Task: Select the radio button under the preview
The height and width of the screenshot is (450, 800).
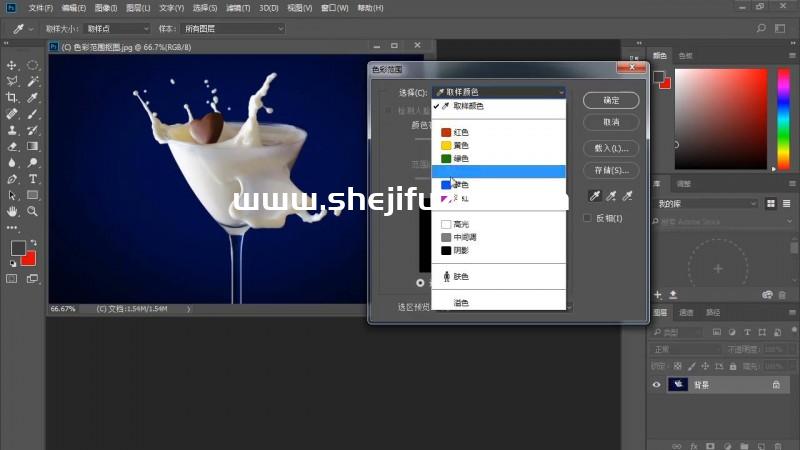Action: pos(420,283)
